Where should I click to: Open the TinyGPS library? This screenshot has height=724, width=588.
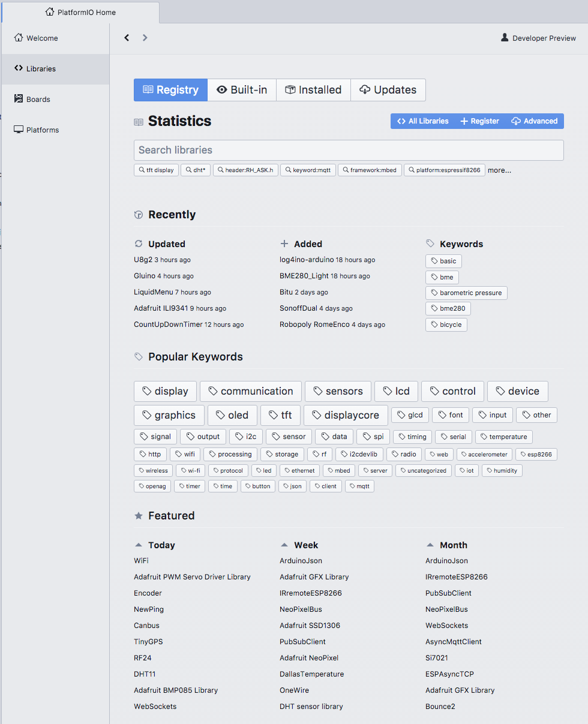[148, 642]
